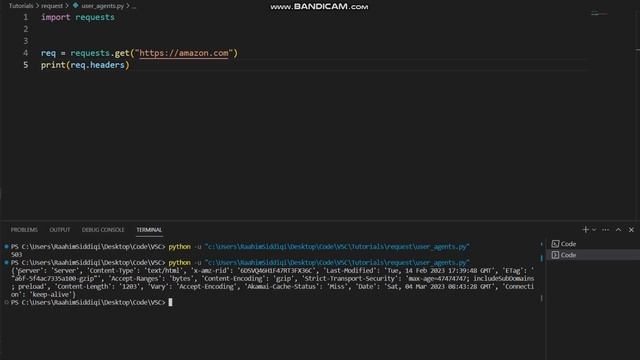Open the https://amazon.com URL in code
640x360 pixels.
(184, 53)
